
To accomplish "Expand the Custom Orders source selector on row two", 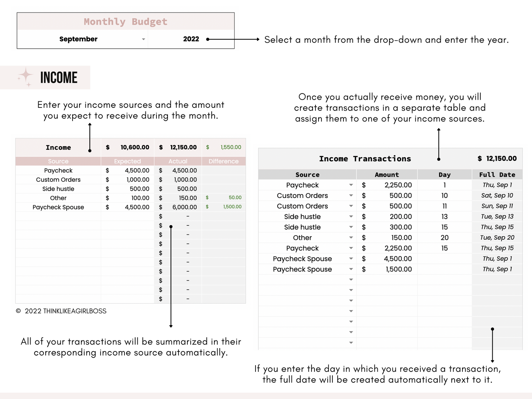I will 351,195.
